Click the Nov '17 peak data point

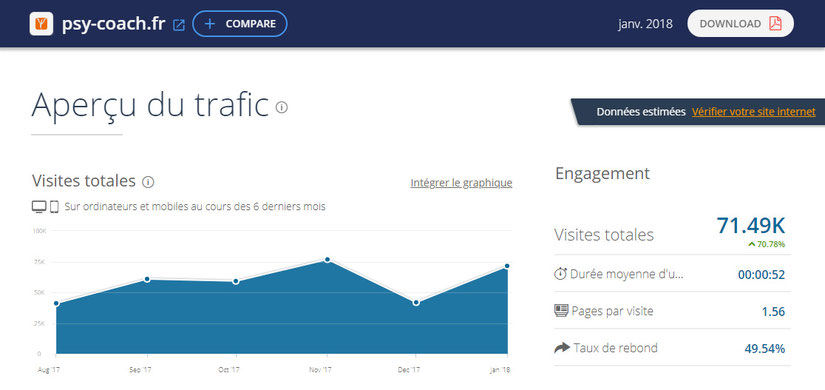(x=327, y=259)
